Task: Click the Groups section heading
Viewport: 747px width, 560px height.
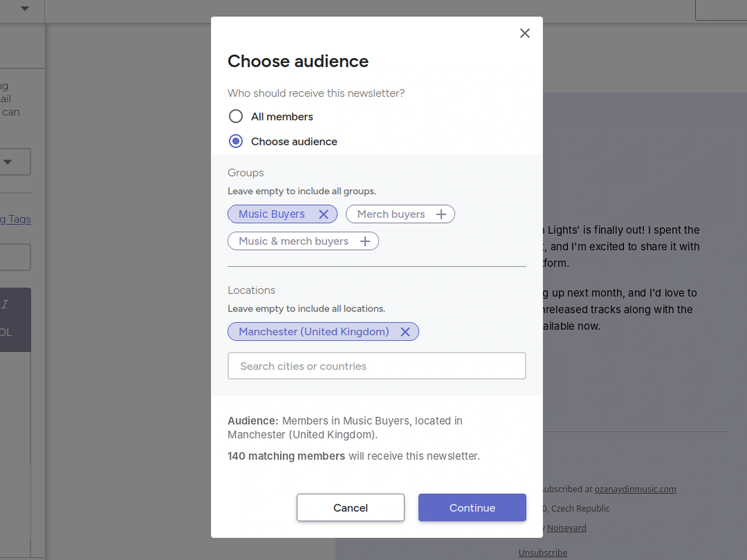Action: click(x=246, y=172)
